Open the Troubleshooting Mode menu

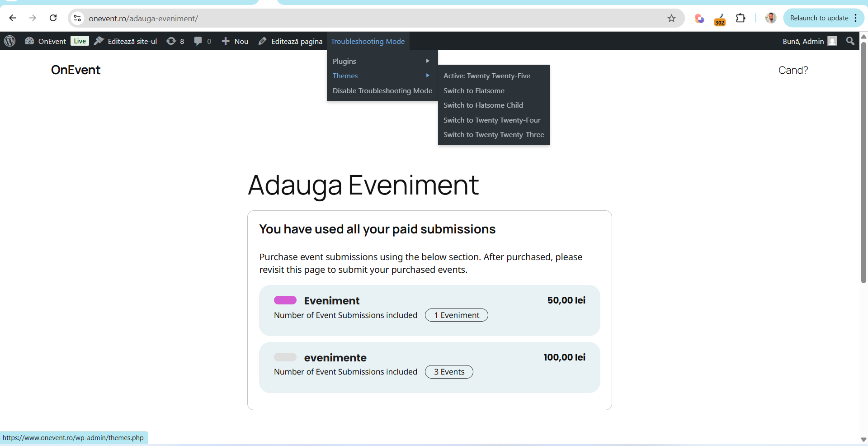pos(368,41)
